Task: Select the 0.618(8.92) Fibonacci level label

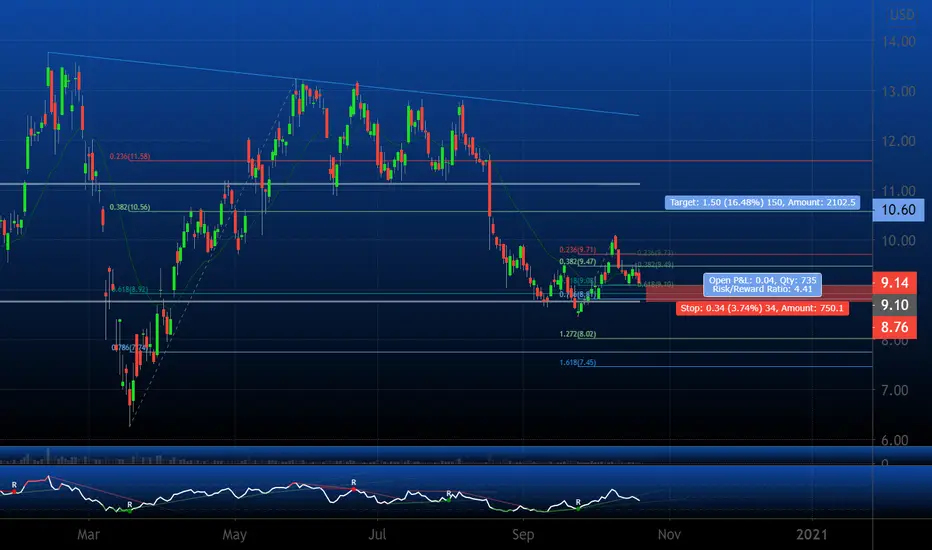Action: tap(130, 290)
